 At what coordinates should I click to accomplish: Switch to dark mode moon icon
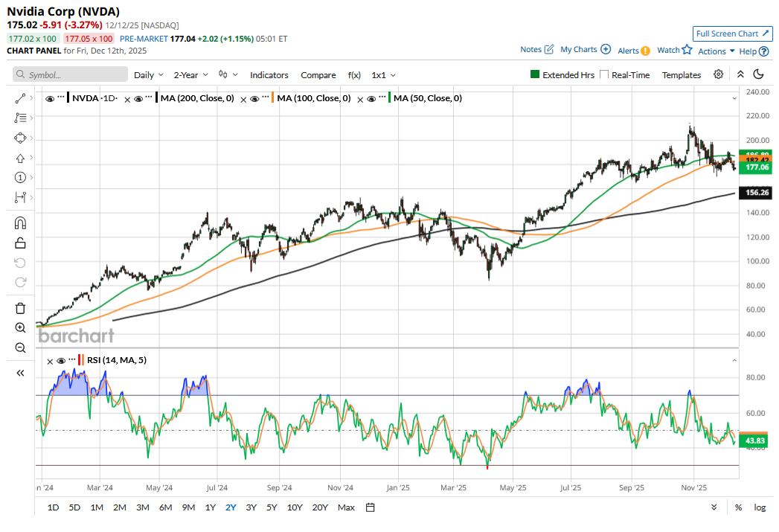pos(758,74)
